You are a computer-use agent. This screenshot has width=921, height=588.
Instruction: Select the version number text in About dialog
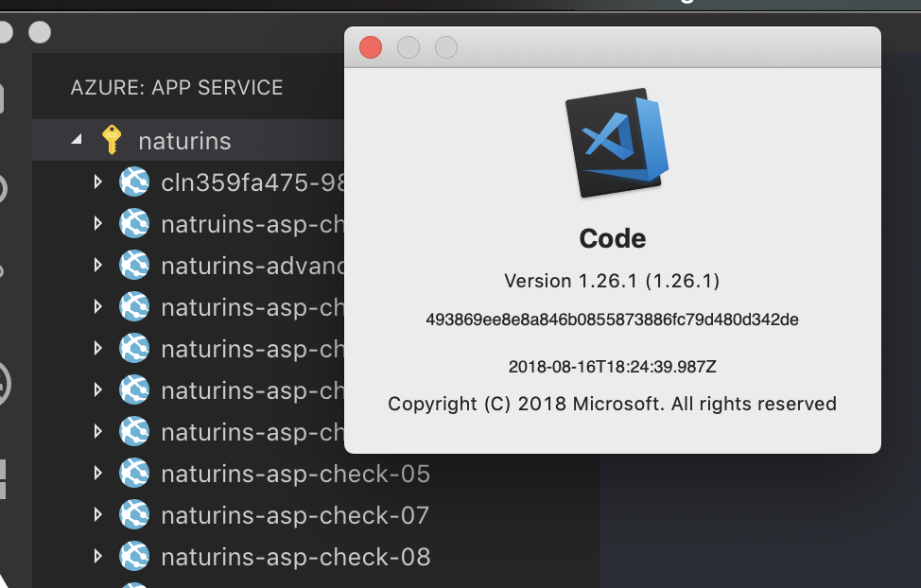(613, 281)
